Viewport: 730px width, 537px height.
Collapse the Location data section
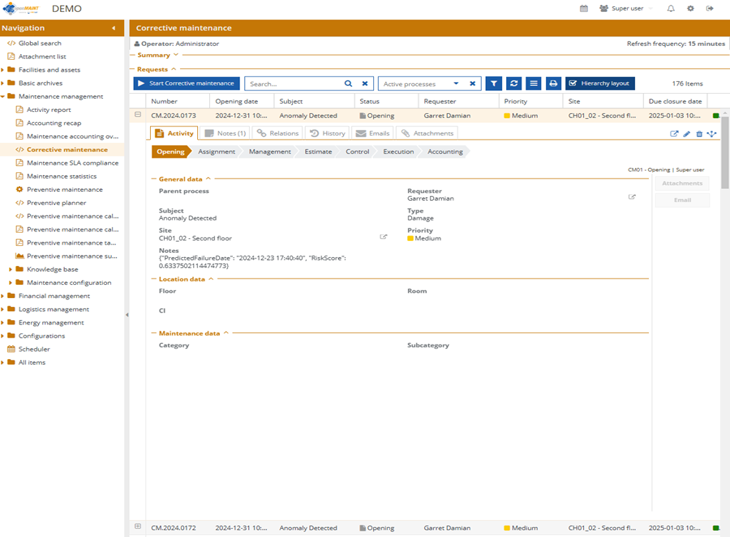point(211,279)
